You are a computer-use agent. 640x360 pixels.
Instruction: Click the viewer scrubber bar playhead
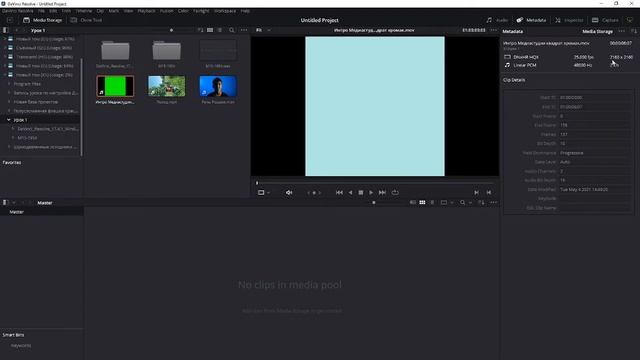[x=257, y=183]
